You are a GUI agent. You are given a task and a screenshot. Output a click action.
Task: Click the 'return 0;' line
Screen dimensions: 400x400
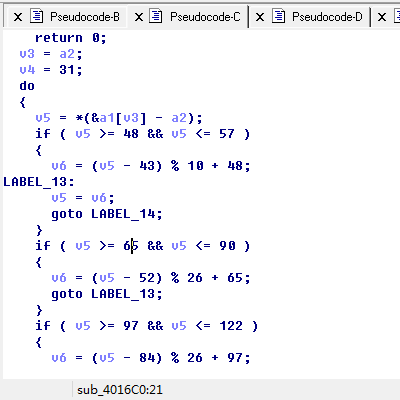coord(71,38)
